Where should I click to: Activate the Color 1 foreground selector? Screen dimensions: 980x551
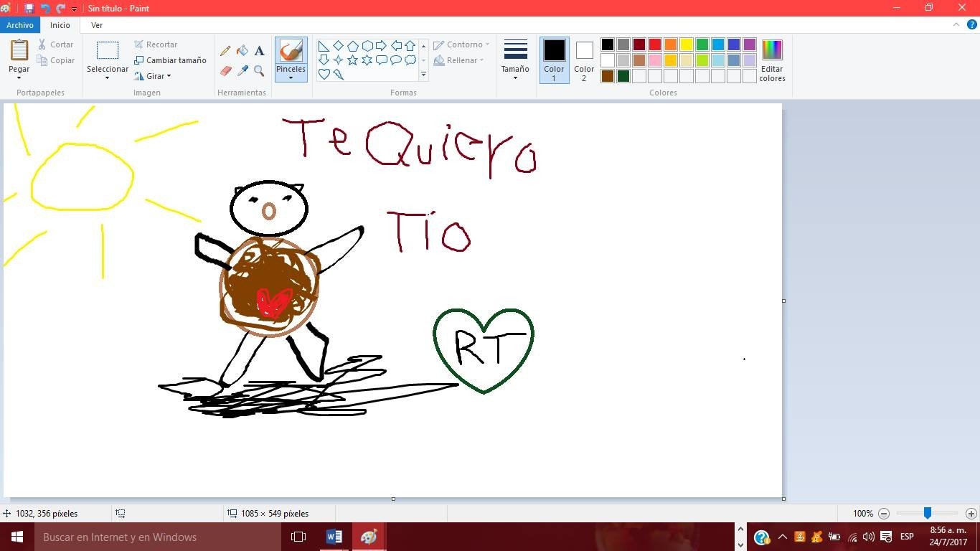click(554, 60)
